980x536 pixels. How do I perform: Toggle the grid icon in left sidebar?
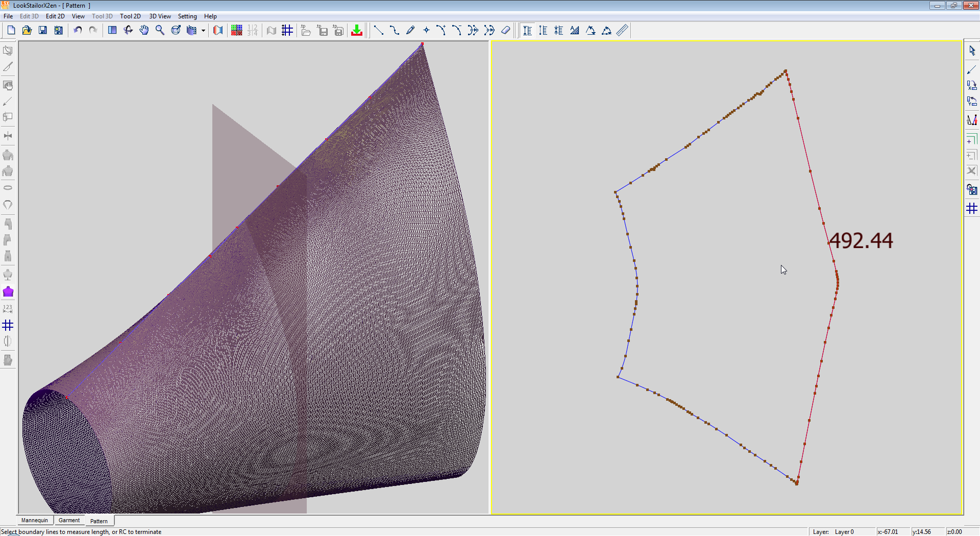[x=8, y=325]
